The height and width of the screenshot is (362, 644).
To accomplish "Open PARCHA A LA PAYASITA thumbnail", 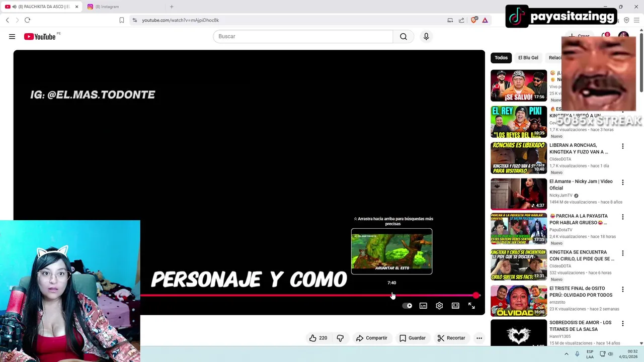I will tap(519, 228).
